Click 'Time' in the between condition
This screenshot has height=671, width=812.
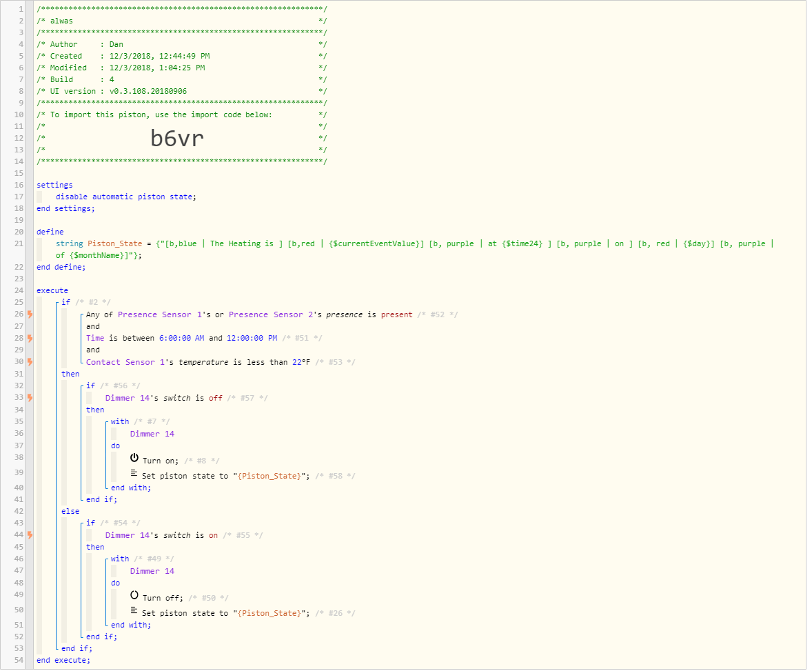point(94,339)
